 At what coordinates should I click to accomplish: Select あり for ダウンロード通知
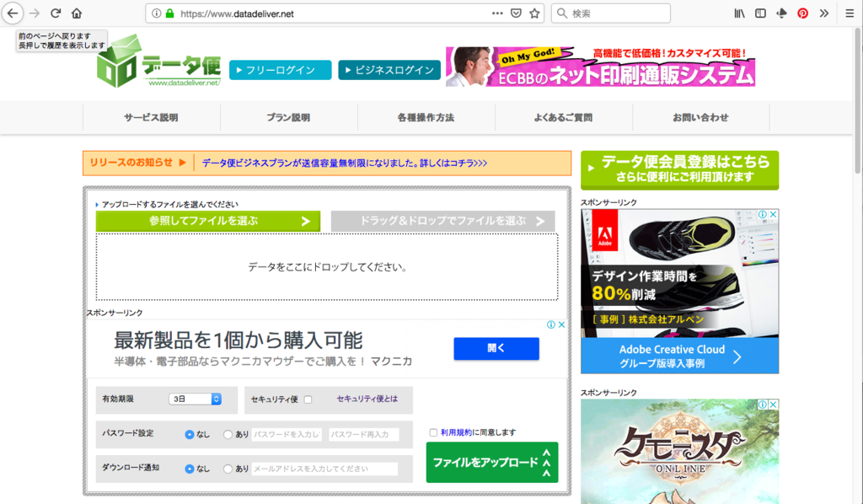point(228,469)
